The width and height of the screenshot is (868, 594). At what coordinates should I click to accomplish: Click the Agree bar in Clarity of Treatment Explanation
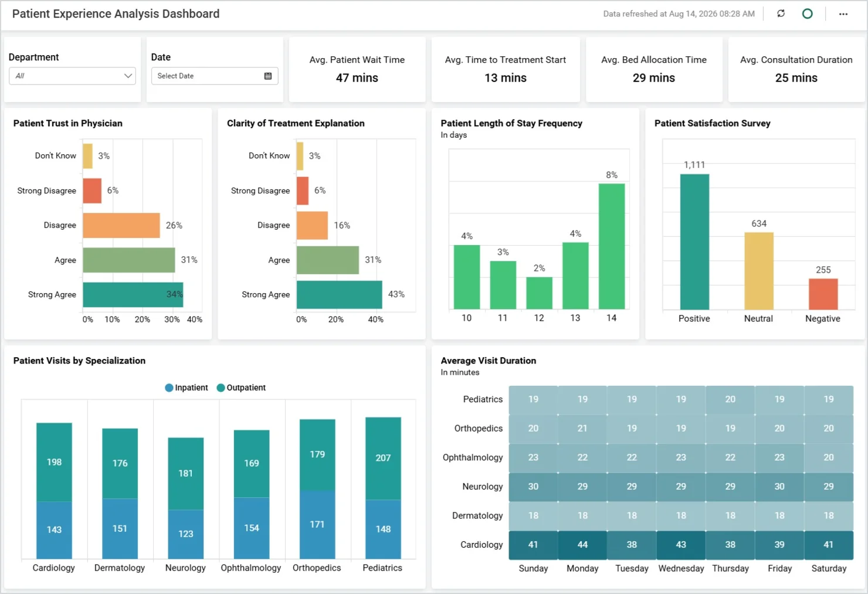pyautogui.click(x=328, y=260)
